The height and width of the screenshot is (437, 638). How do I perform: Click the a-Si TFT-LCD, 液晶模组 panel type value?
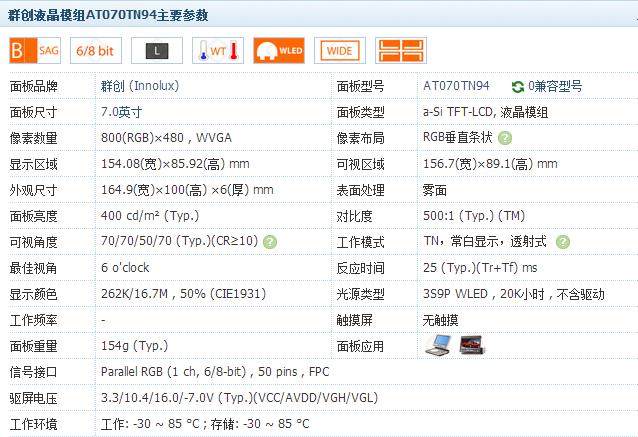pyautogui.click(x=485, y=112)
